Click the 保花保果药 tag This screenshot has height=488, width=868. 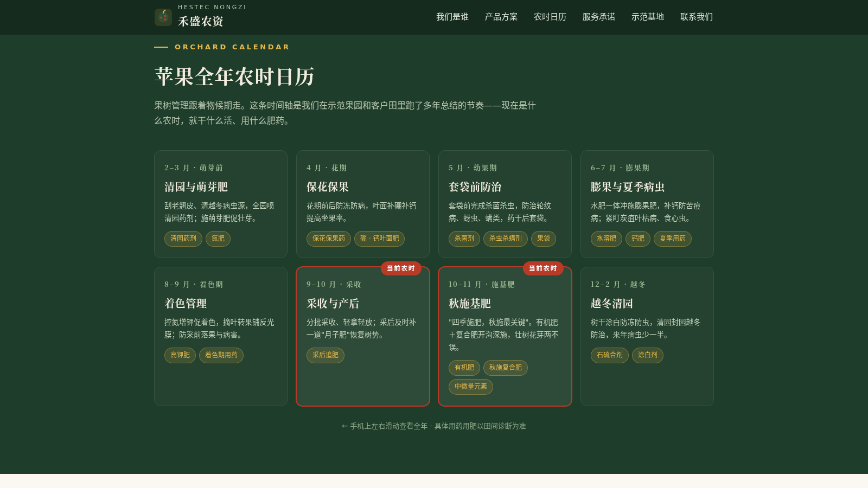coord(329,239)
